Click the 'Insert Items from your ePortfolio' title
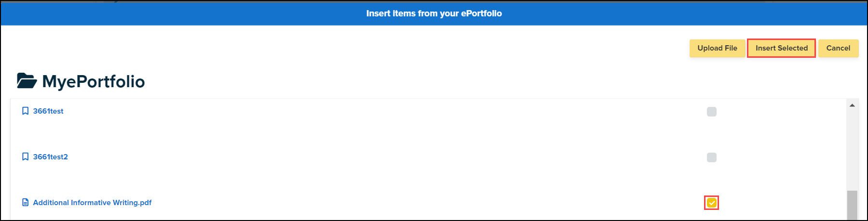868x221 pixels. coord(434,13)
